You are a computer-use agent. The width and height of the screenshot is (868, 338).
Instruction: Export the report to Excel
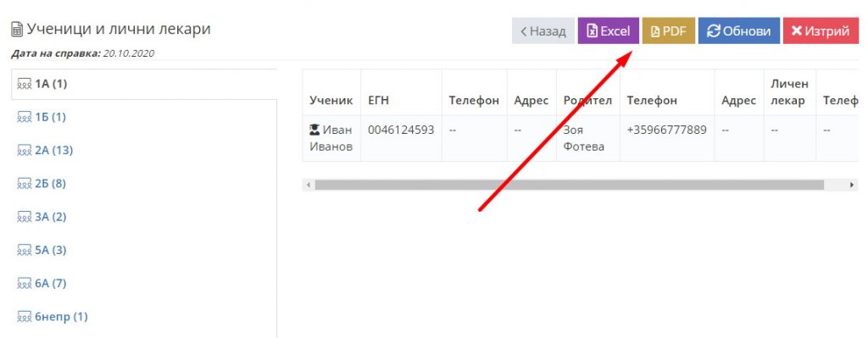coord(609,31)
